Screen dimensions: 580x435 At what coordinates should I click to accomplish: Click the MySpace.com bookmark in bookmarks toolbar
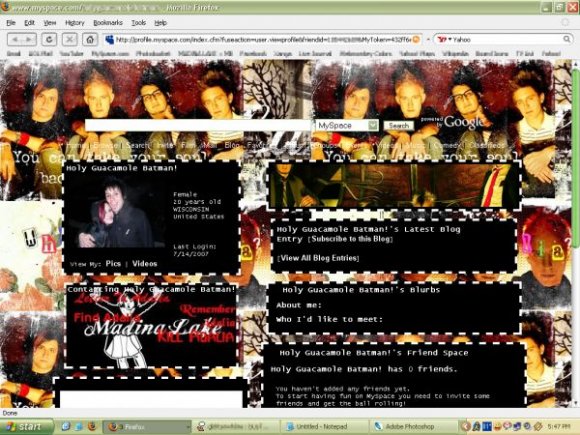click(x=110, y=54)
